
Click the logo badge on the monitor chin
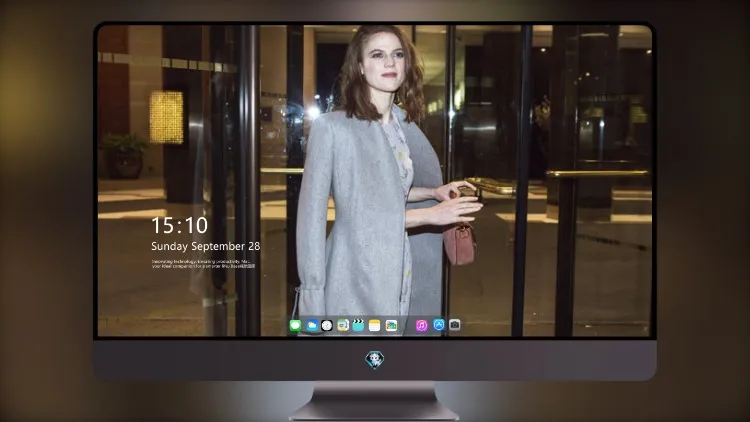tap(375, 360)
